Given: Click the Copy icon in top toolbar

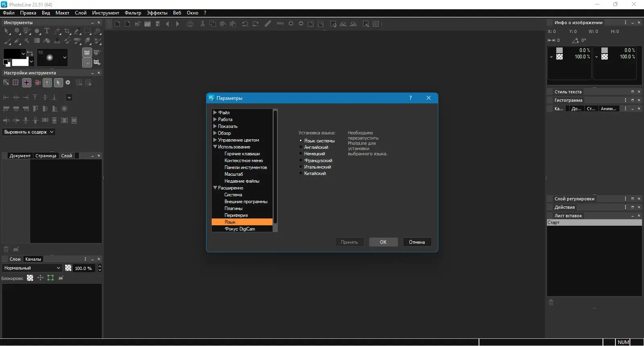Looking at the screenshot, I should [213, 24].
